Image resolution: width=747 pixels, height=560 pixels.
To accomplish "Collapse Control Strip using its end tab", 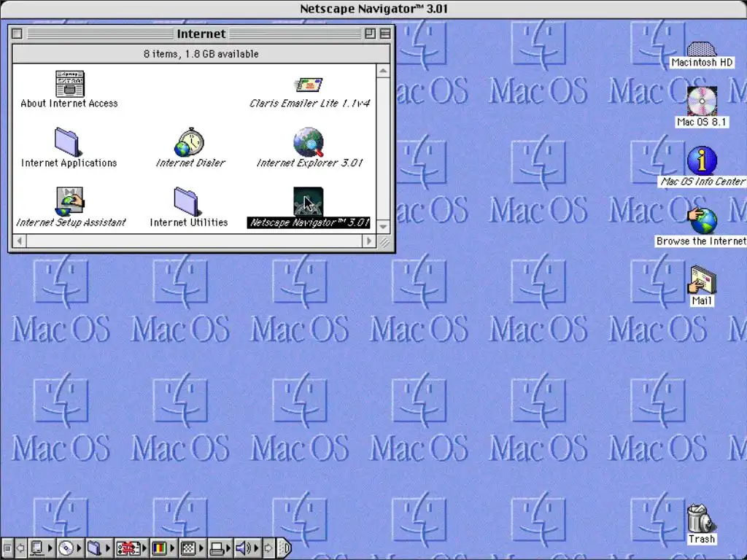I will point(285,548).
